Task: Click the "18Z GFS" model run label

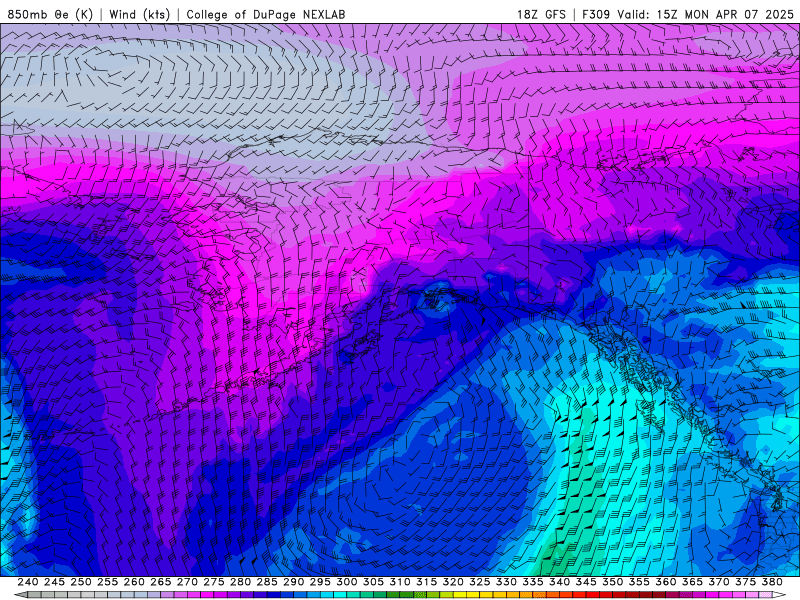Action: 541,14
